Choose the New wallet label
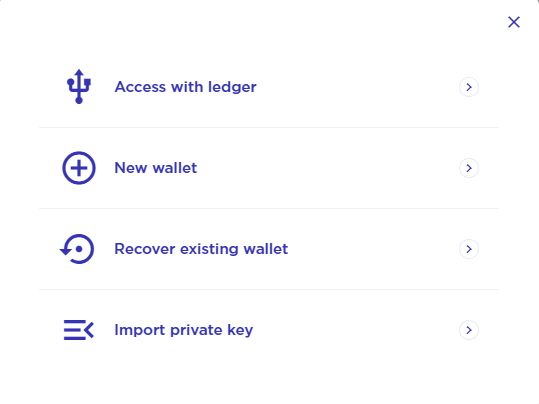The image size is (539, 404). tap(156, 168)
